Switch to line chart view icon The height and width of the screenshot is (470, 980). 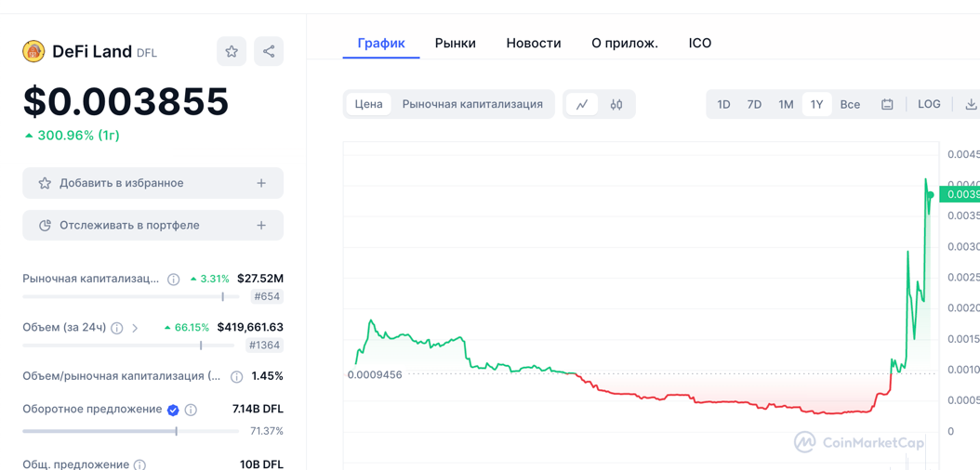pos(582,105)
